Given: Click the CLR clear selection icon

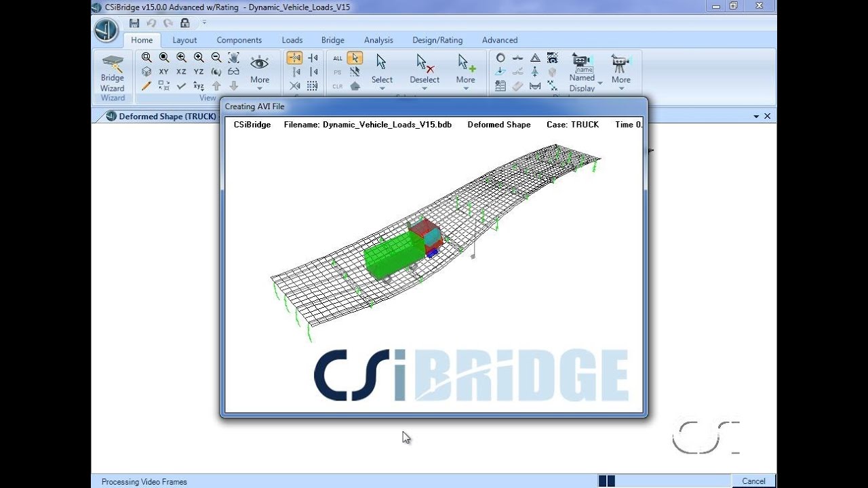Looking at the screenshot, I should tap(338, 86).
